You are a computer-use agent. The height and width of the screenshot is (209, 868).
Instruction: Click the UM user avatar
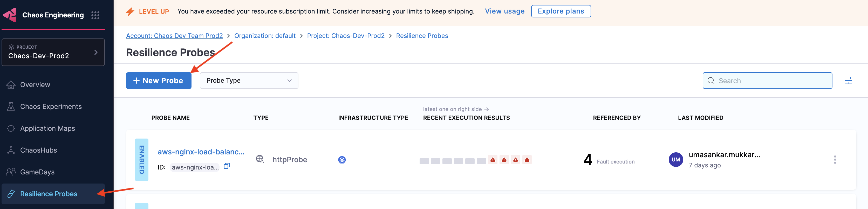coord(676,160)
